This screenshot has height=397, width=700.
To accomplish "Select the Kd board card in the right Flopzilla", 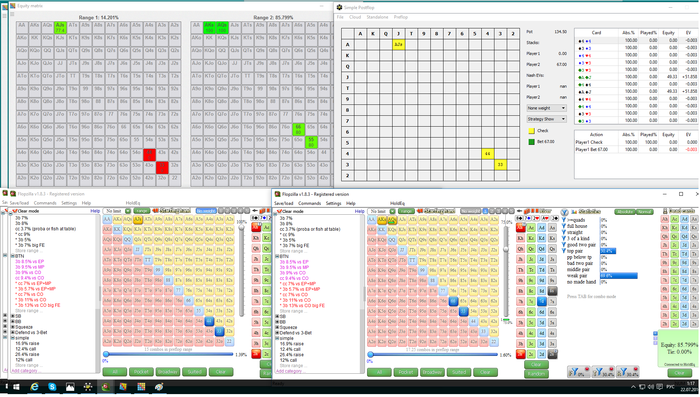I will (x=542, y=238).
